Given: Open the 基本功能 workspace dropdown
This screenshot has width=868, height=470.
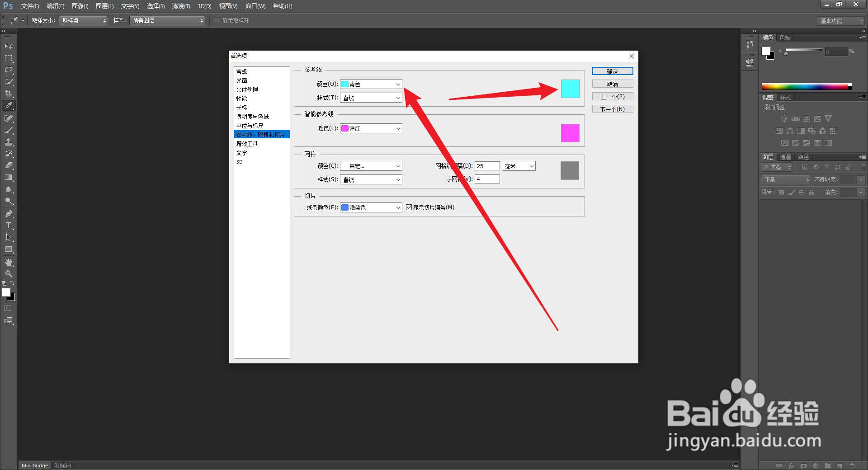Looking at the screenshot, I should click(x=841, y=21).
